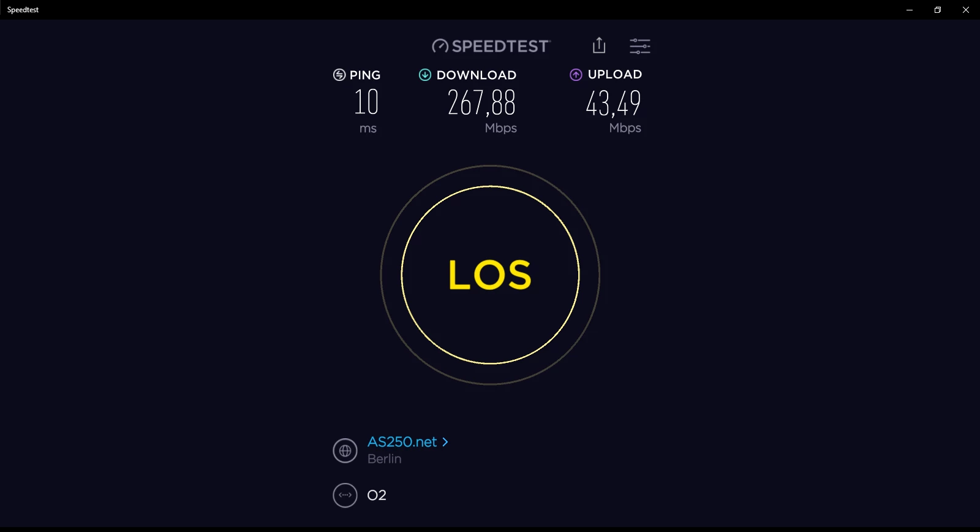
Task: Click the outer ring around LOS
Action: [x=490, y=166]
